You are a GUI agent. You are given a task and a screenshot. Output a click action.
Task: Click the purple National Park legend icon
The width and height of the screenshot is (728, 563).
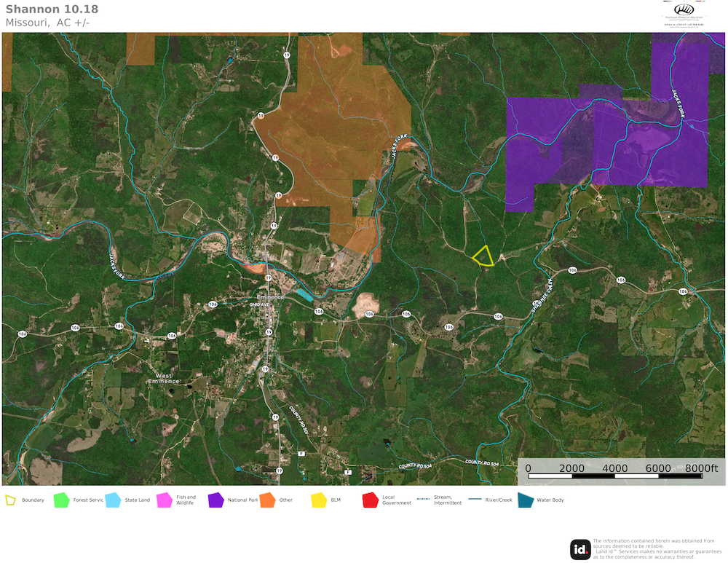tap(216, 500)
